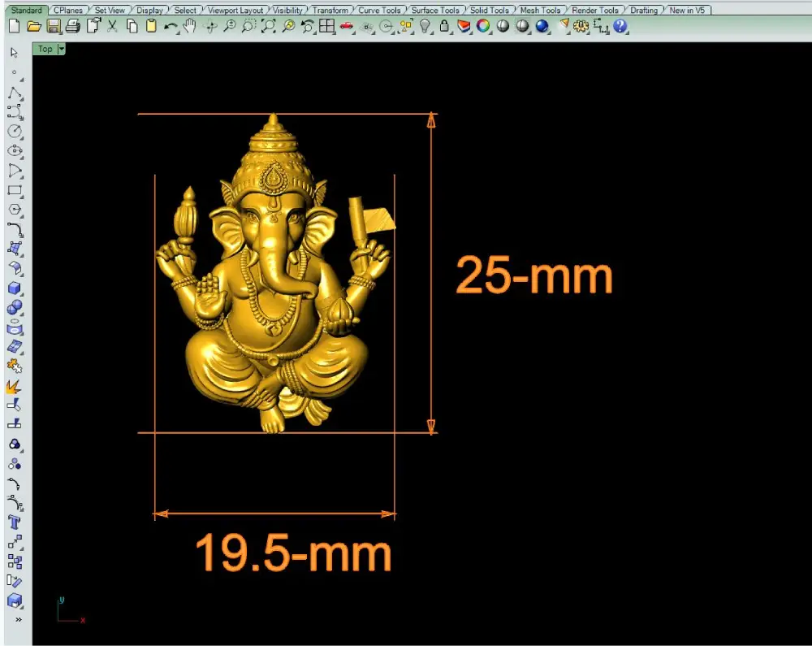The width and height of the screenshot is (812, 646).
Task: Click the New file icon
Action: pos(15,26)
